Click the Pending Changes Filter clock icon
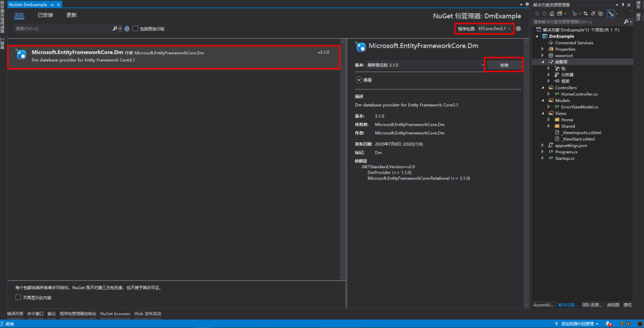Screen dimensions: 644x328 click(575, 14)
